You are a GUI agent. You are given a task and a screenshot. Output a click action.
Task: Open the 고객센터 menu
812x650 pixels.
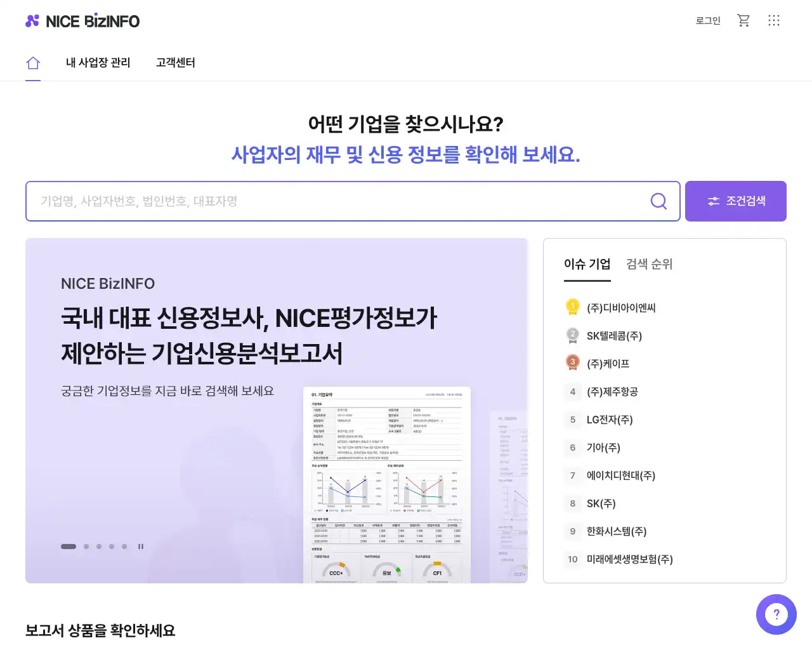click(x=176, y=63)
